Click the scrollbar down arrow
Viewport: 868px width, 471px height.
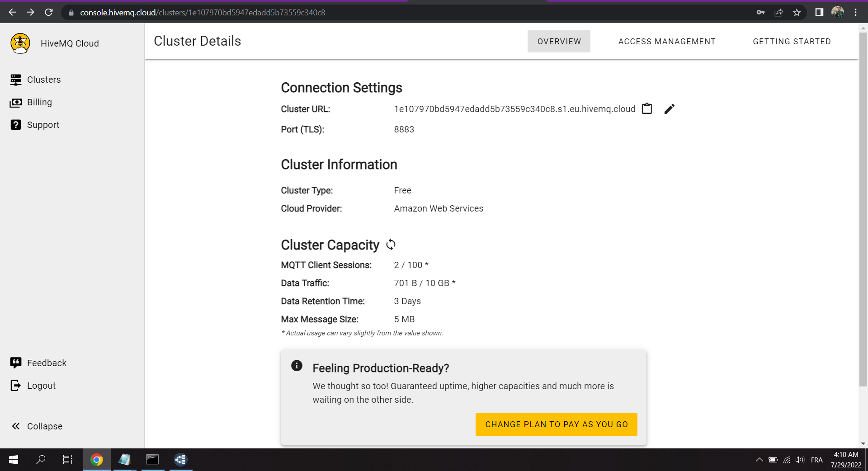click(x=863, y=444)
